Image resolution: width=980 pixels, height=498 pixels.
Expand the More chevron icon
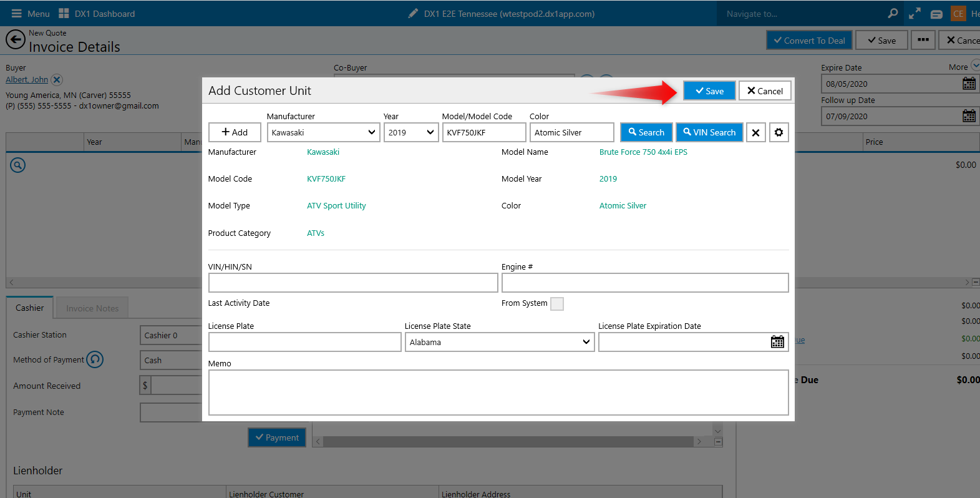click(x=975, y=65)
